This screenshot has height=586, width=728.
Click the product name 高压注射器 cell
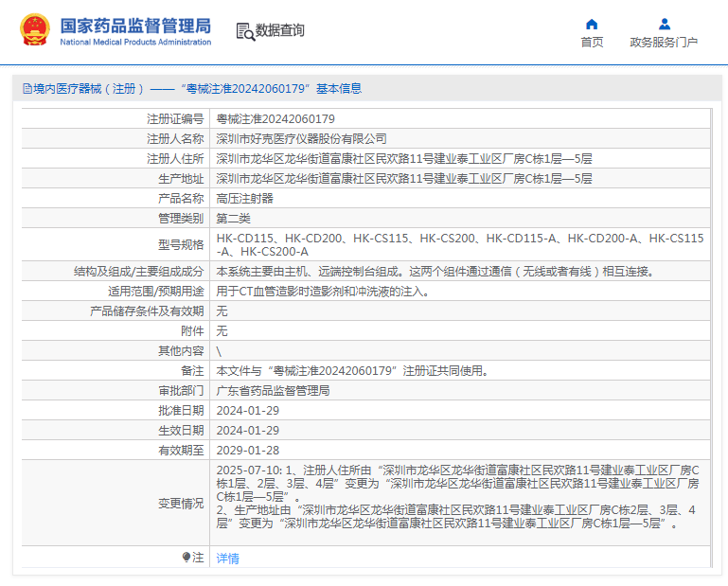pos(460,198)
